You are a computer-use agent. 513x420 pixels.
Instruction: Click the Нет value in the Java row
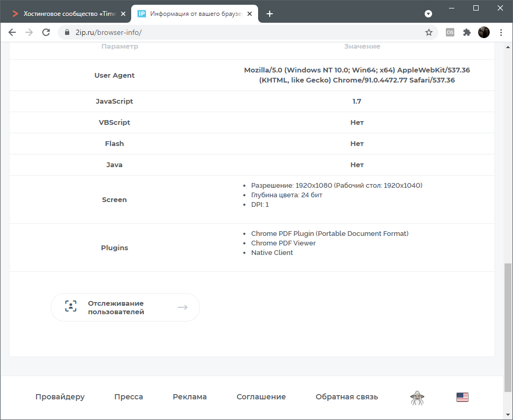point(357,165)
